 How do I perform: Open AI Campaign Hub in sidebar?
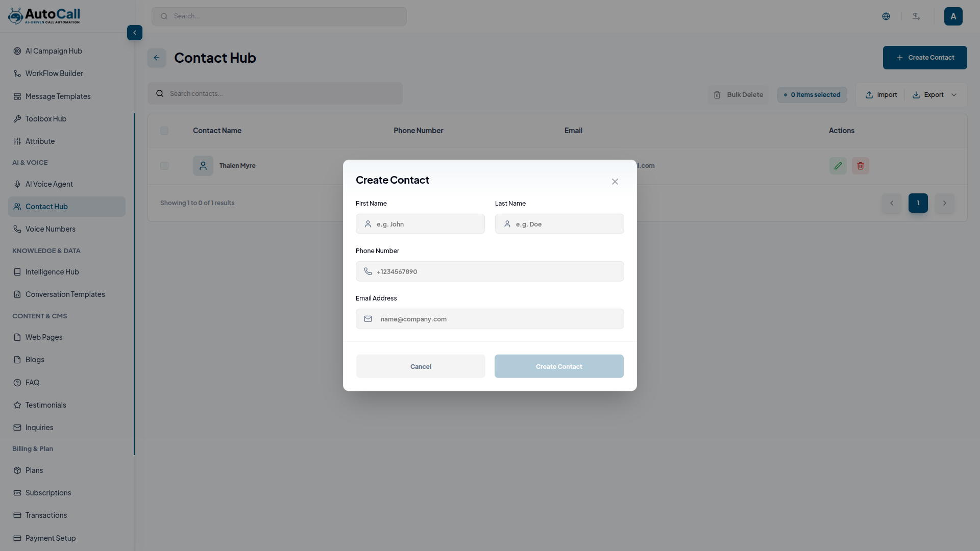[x=67, y=51]
